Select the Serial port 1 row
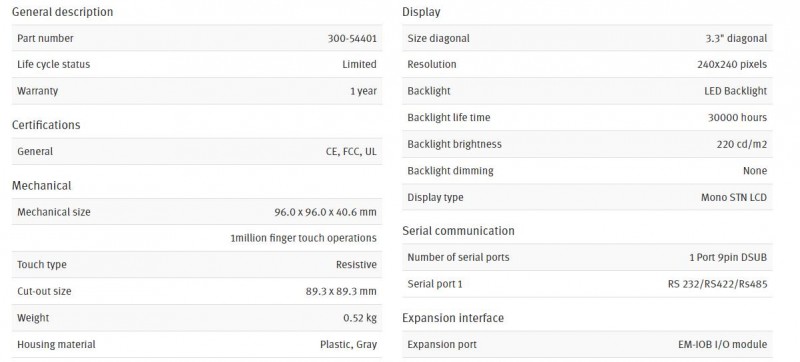Viewport: 800px width, 362px height. [x=587, y=283]
